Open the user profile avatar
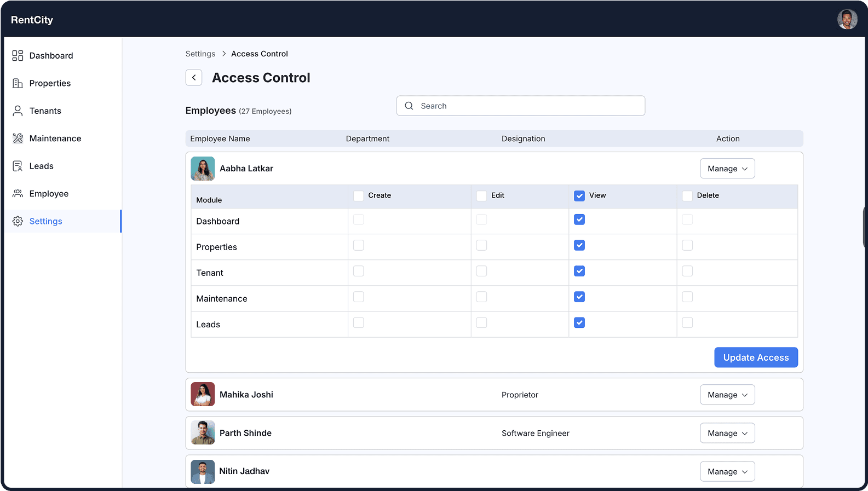The width and height of the screenshot is (868, 491). 847,20
